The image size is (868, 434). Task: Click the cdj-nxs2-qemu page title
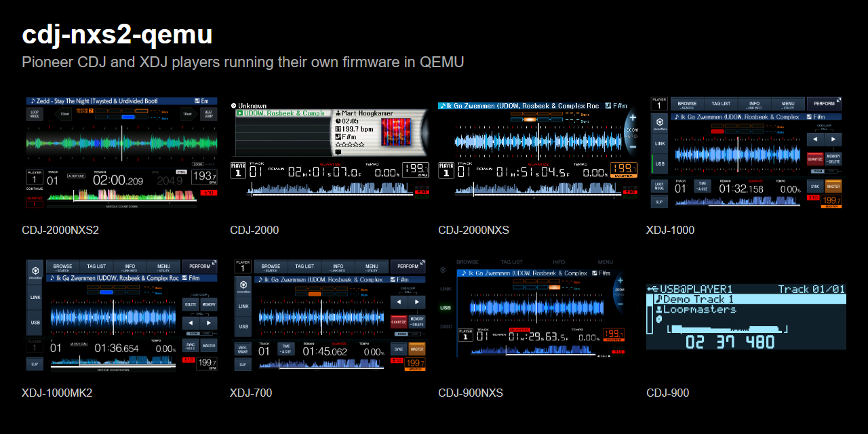(x=117, y=35)
